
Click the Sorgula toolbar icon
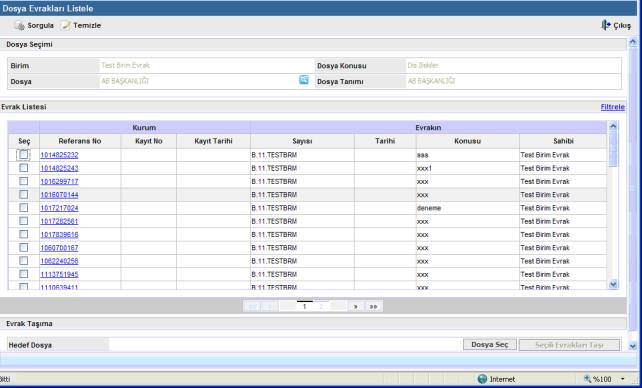click(x=19, y=25)
